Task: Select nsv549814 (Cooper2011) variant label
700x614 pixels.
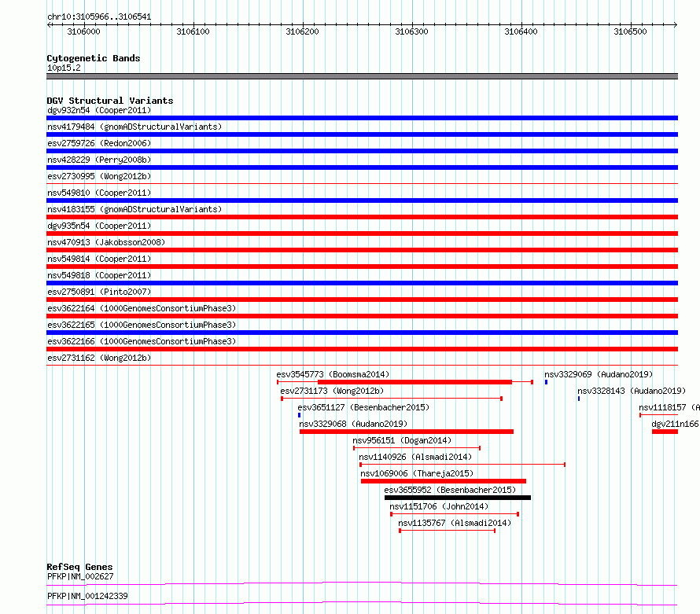Action: (99, 259)
